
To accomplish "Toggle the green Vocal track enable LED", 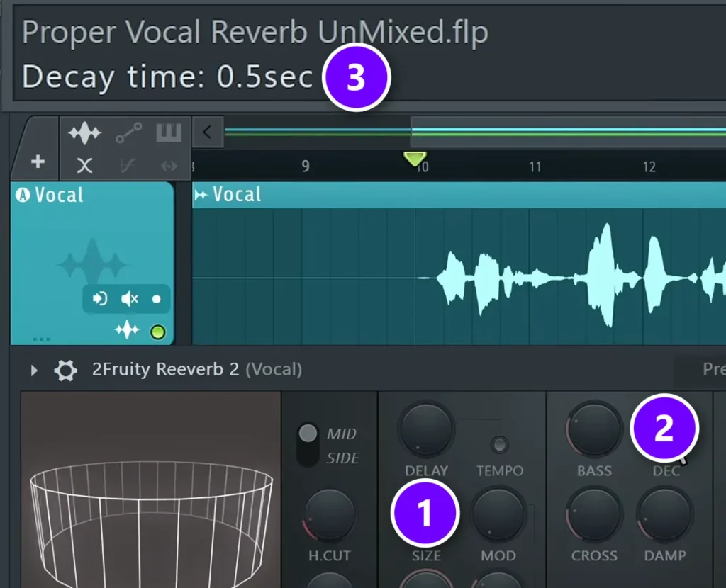I will point(158,332).
